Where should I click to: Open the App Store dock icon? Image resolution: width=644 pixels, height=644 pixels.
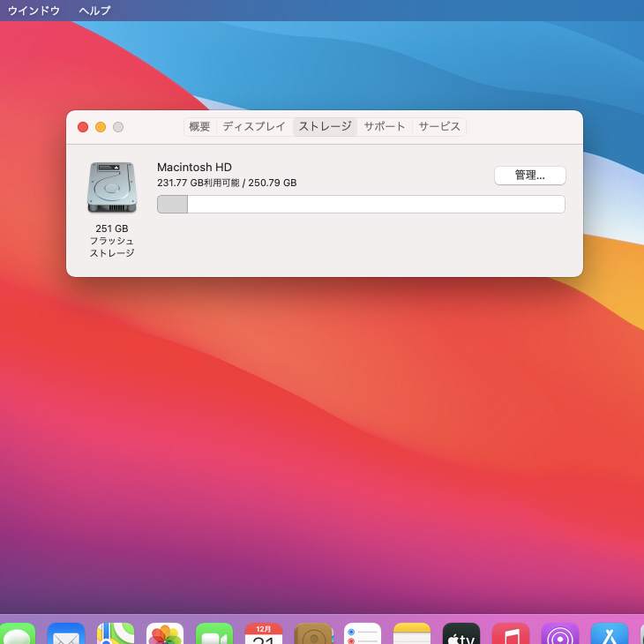pyautogui.click(x=610, y=635)
